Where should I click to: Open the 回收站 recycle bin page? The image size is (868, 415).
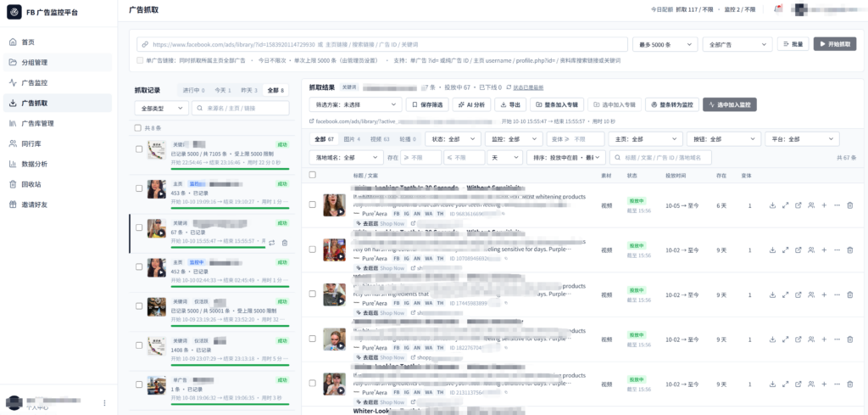point(58,184)
